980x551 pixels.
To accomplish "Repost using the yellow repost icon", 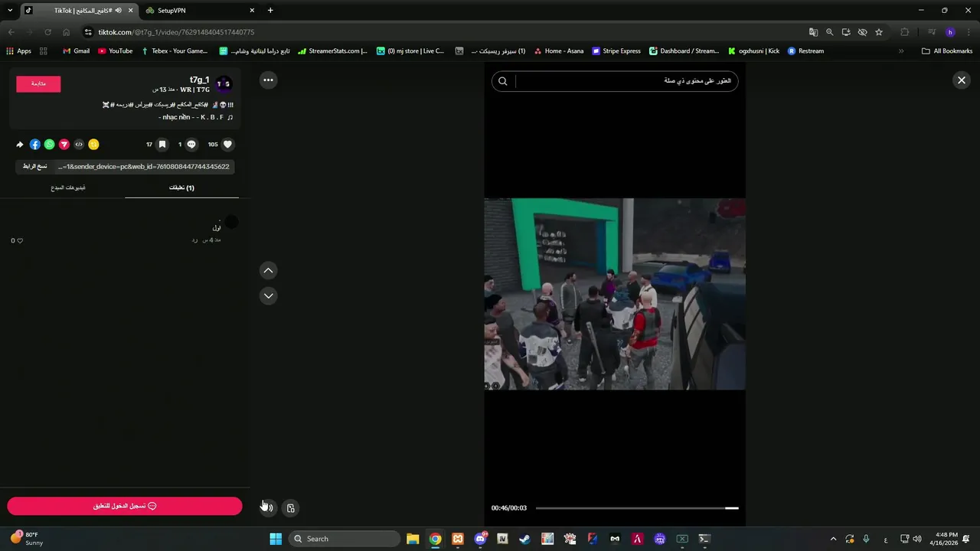I will tap(93, 144).
